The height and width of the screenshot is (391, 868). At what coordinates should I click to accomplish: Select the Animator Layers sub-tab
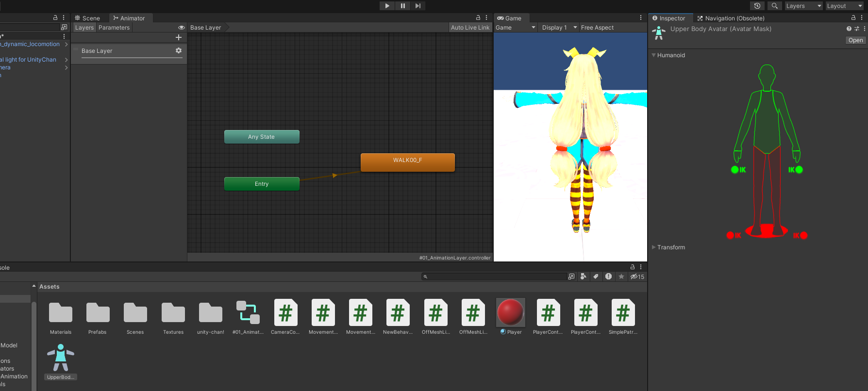pyautogui.click(x=84, y=28)
